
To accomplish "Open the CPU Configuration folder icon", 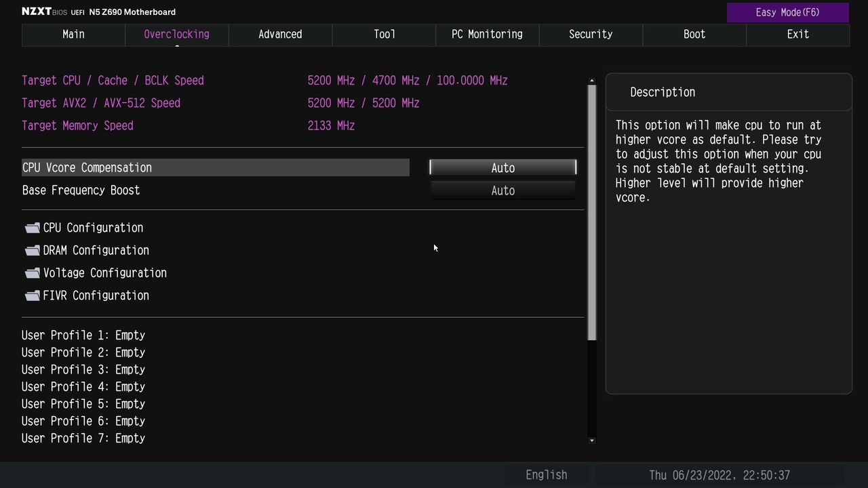I will (33, 228).
